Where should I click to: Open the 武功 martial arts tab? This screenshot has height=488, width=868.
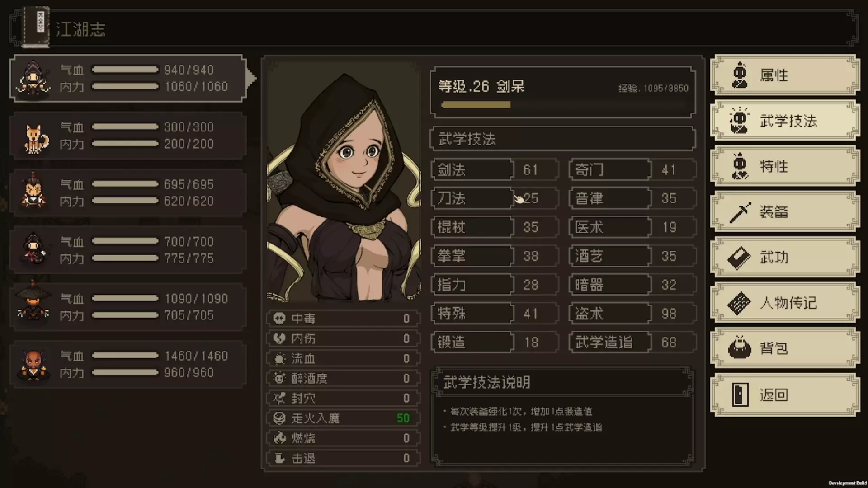[x=785, y=258]
